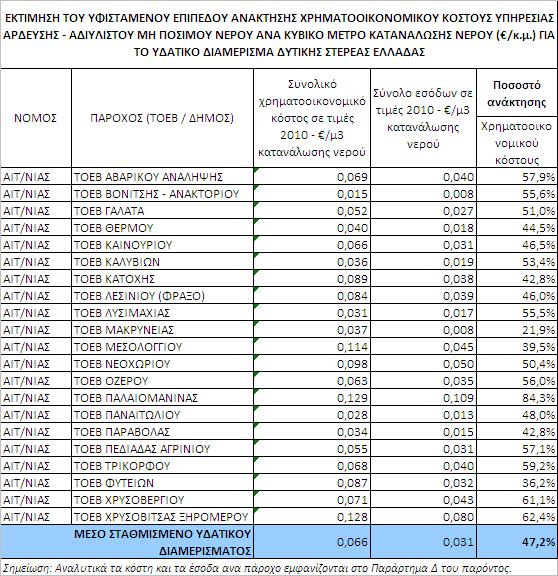Screen dimensions: 558x576
Task: Select cell ΤΟΕΒ ΠΑΛΑΙΟΜΑΝΙΝΑΣ
Action: [x=162, y=398]
